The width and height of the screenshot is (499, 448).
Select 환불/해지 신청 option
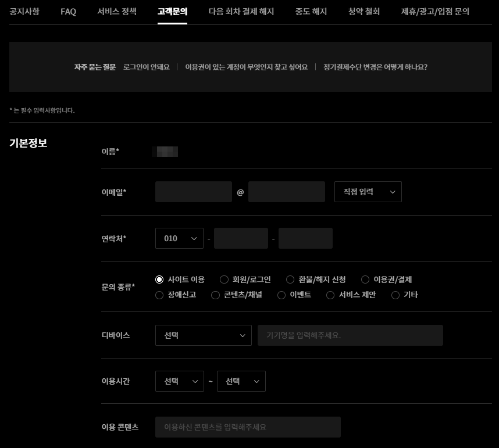coord(290,279)
